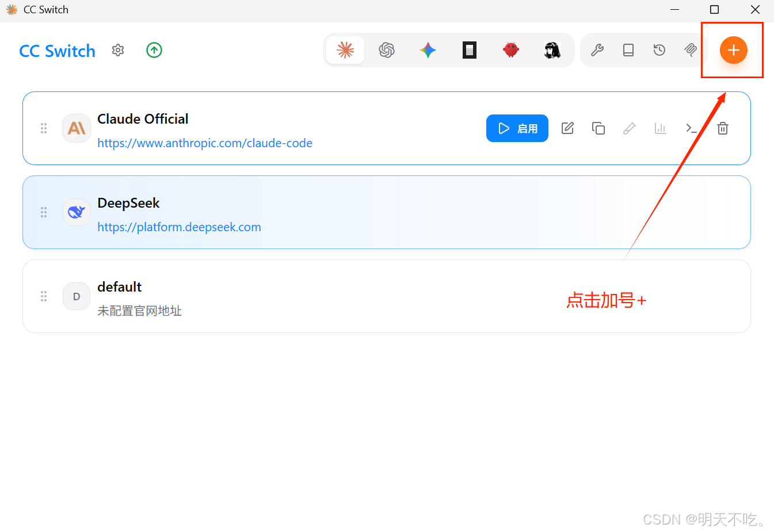Open the anthropic.com claude-code link

coord(205,143)
